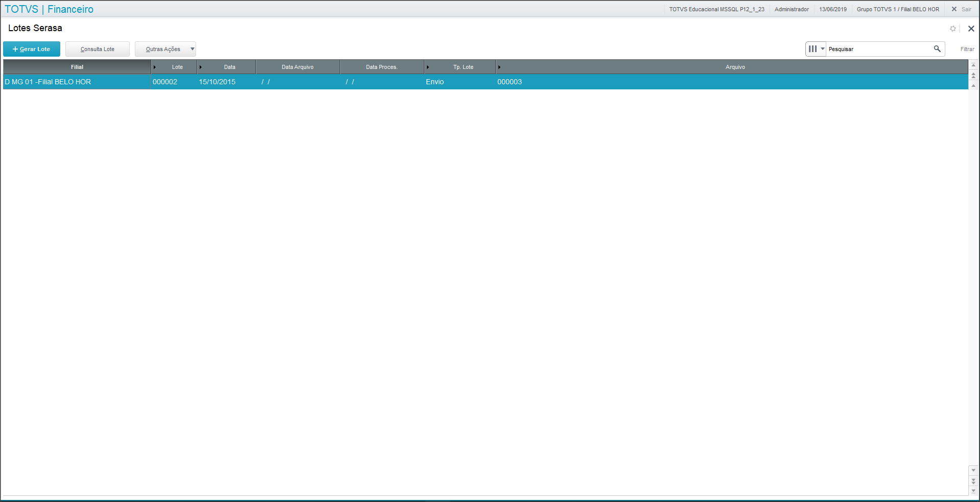Expand the Outras Ações dropdown
The image size is (980, 502).
click(165, 49)
